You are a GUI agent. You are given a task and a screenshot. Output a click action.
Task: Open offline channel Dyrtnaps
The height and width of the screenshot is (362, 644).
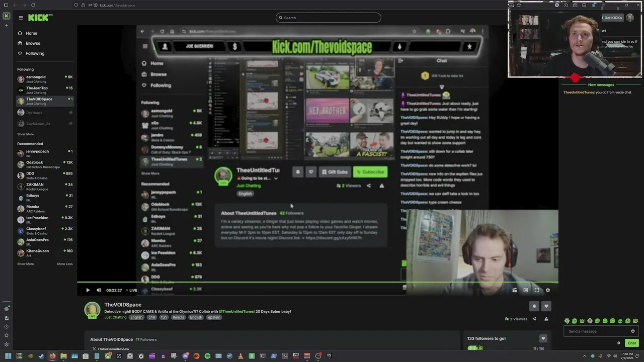click(x=44, y=113)
